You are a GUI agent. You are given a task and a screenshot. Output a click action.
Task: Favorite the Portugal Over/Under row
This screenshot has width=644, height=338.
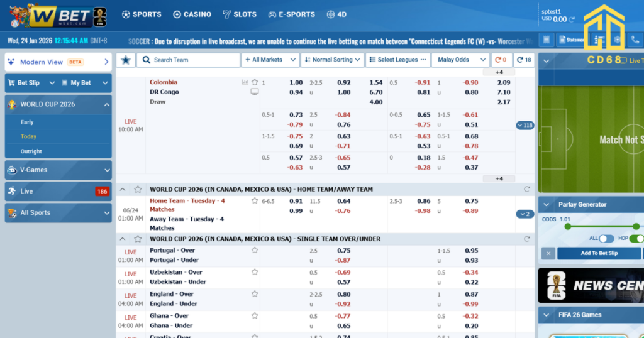tap(255, 250)
